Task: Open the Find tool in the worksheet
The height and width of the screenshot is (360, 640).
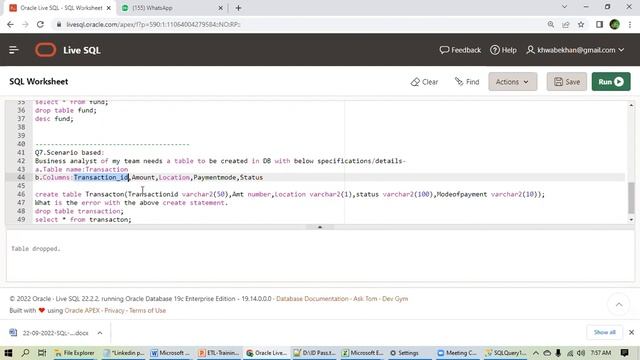Action: tap(467, 82)
